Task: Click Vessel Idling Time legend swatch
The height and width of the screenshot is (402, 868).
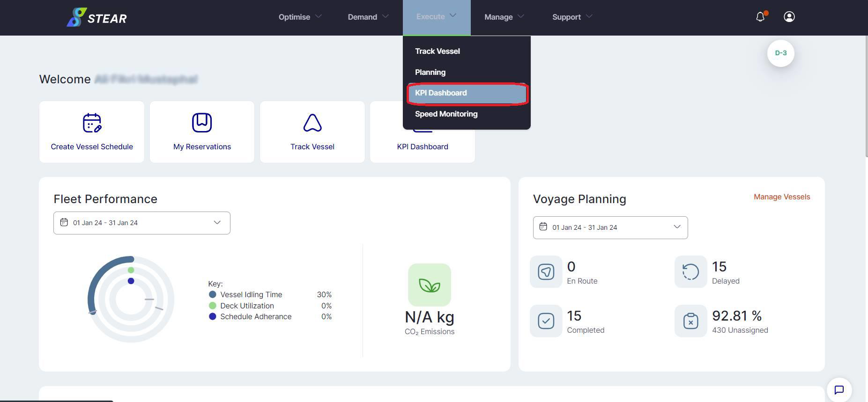Action: pyautogui.click(x=212, y=294)
